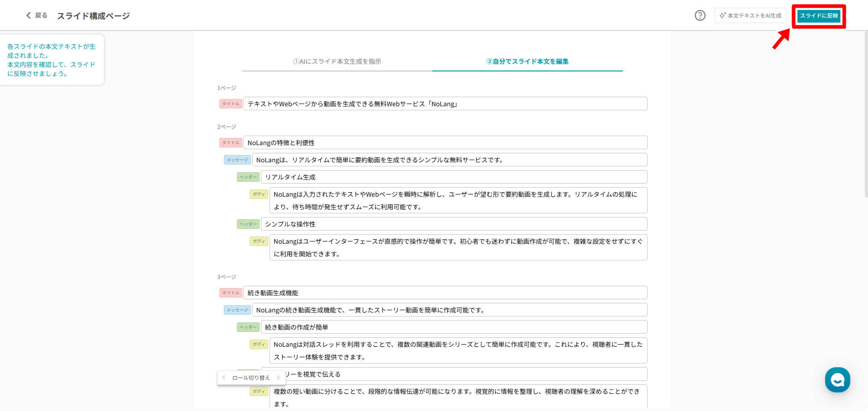The width and height of the screenshot is (868, 411).
Task: Click ヘッダー tag beside 続き動画の作成が簡単
Action: pyautogui.click(x=248, y=327)
